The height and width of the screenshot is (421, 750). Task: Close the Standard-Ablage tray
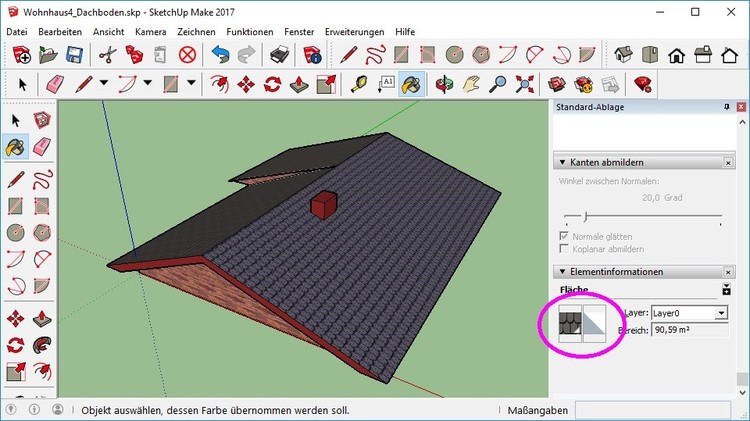point(741,107)
